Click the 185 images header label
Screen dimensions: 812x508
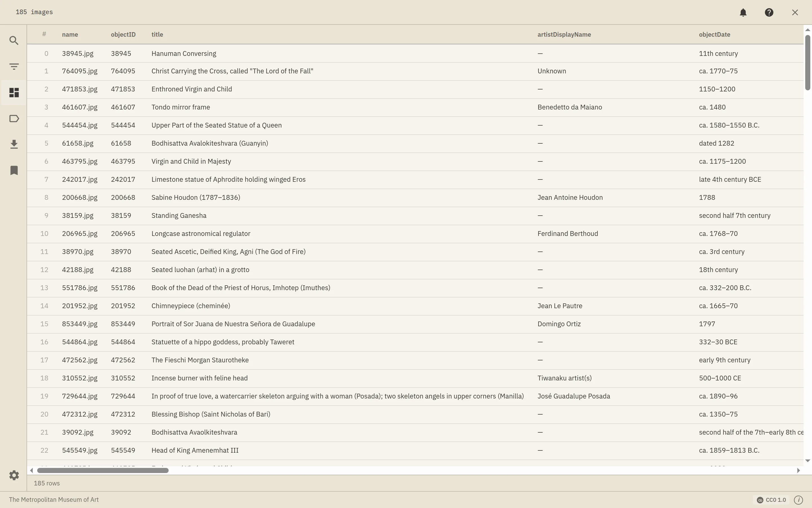(34, 12)
